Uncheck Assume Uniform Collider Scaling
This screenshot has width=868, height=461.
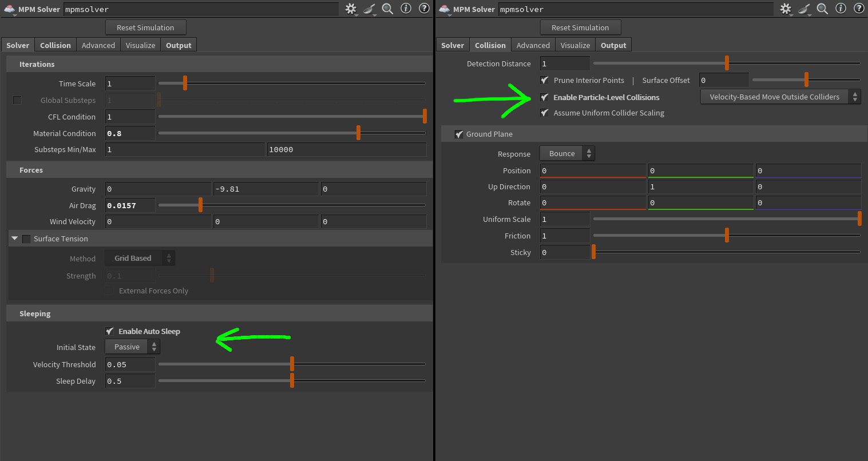point(544,113)
